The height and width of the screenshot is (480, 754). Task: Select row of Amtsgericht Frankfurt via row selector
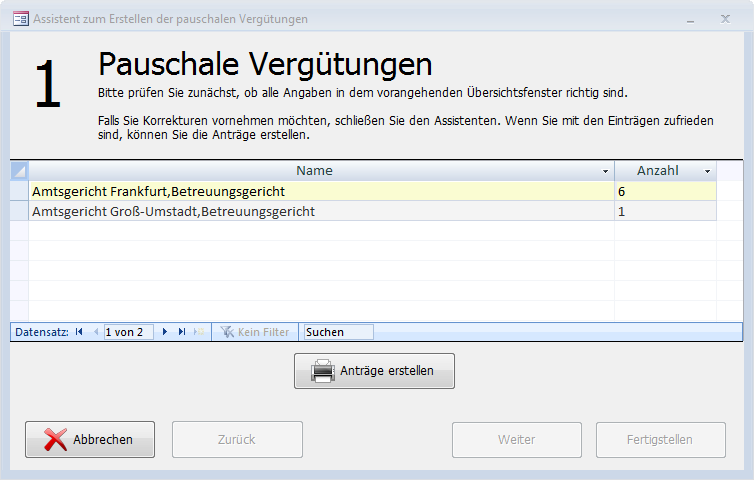click(19, 191)
